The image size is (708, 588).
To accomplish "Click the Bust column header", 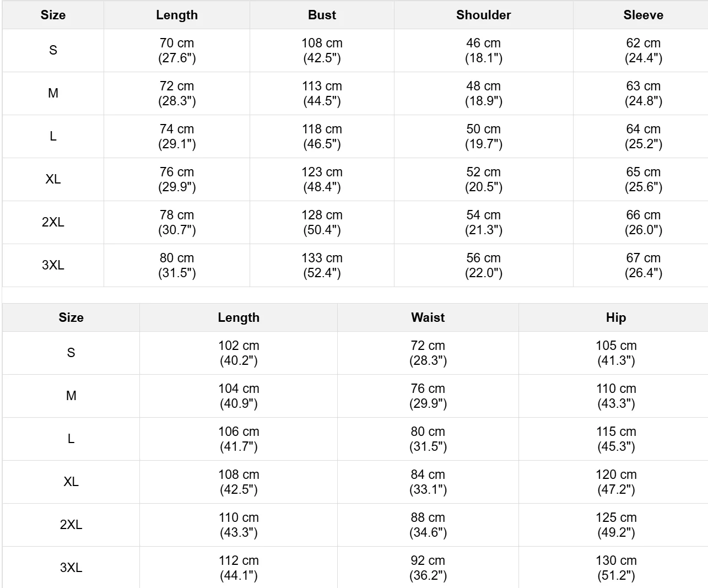I will point(322,15).
